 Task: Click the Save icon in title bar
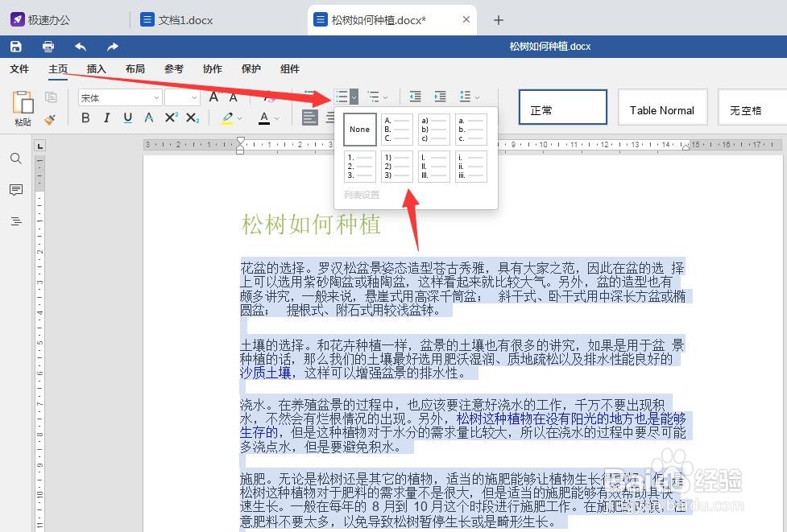tap(16, 47)
